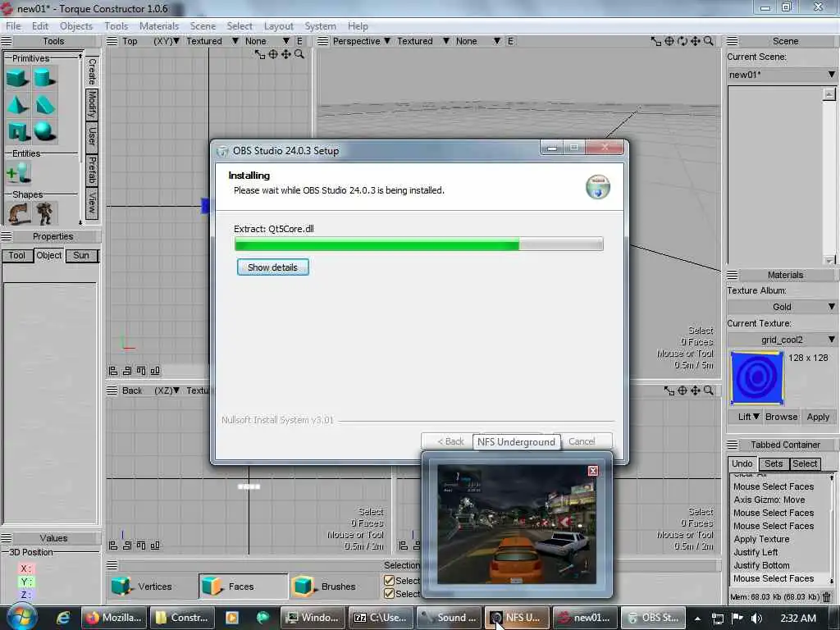This screenshot has width=840, height=630.
Task: Open the Values panel menu icon
Action: [x=7, y=538]
